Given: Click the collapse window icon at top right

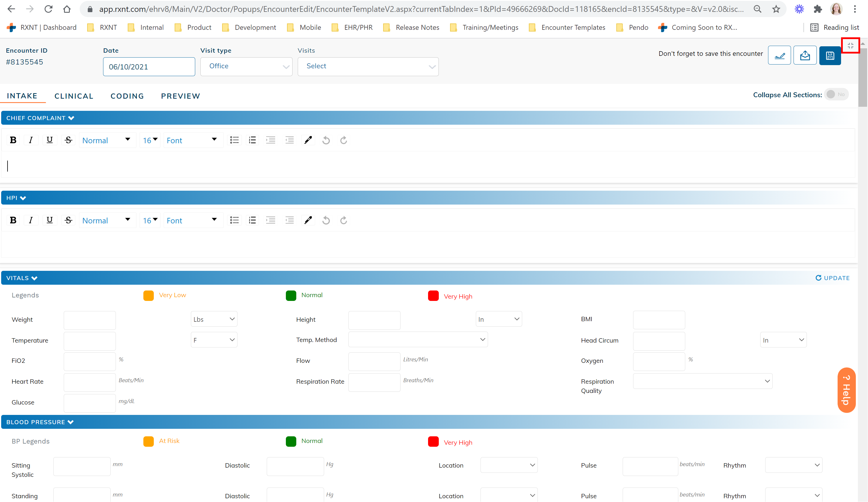Looking at the screenshot, I should pos(850,45).
